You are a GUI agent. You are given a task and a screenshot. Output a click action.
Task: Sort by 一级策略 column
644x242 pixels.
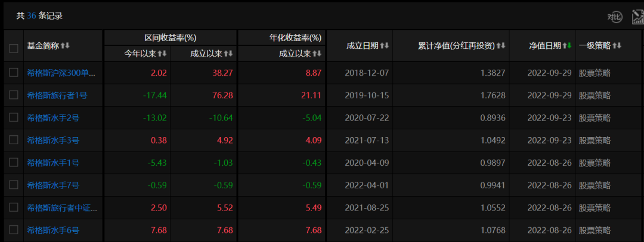click(x=617, y=46)
